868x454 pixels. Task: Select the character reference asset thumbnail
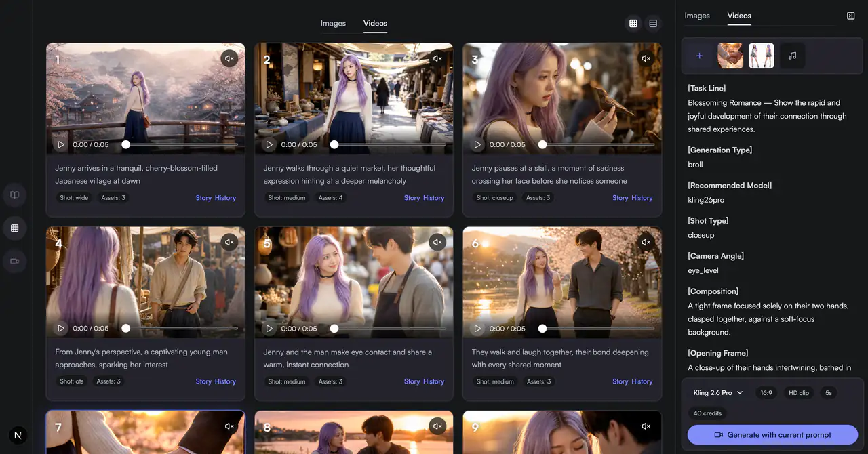coord(762,56)
